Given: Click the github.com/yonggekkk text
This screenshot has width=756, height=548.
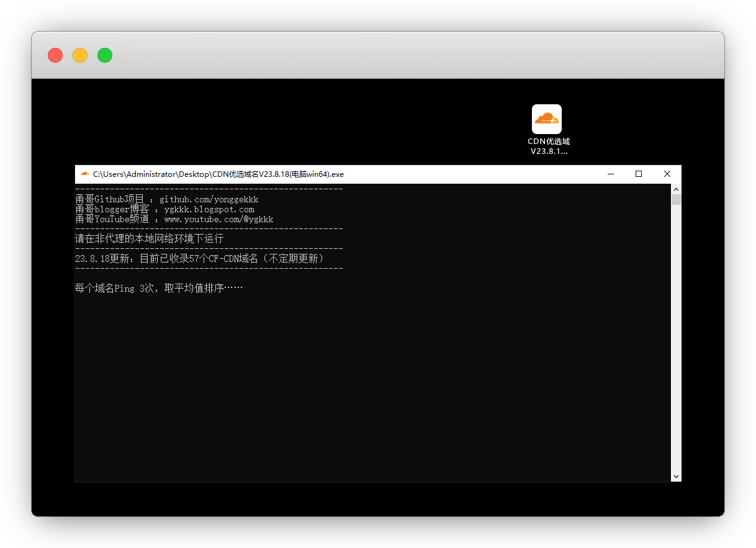Looking at the screenshot, I should pos(209,200).
